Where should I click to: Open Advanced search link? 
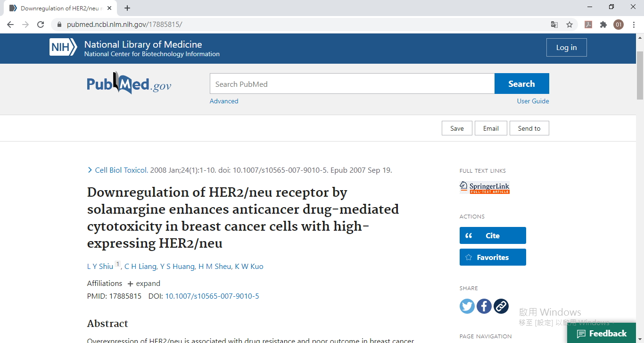pos(224,101)
